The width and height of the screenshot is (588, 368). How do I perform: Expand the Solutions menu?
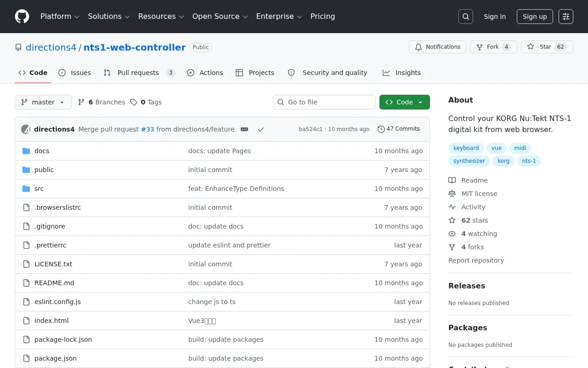109,17
